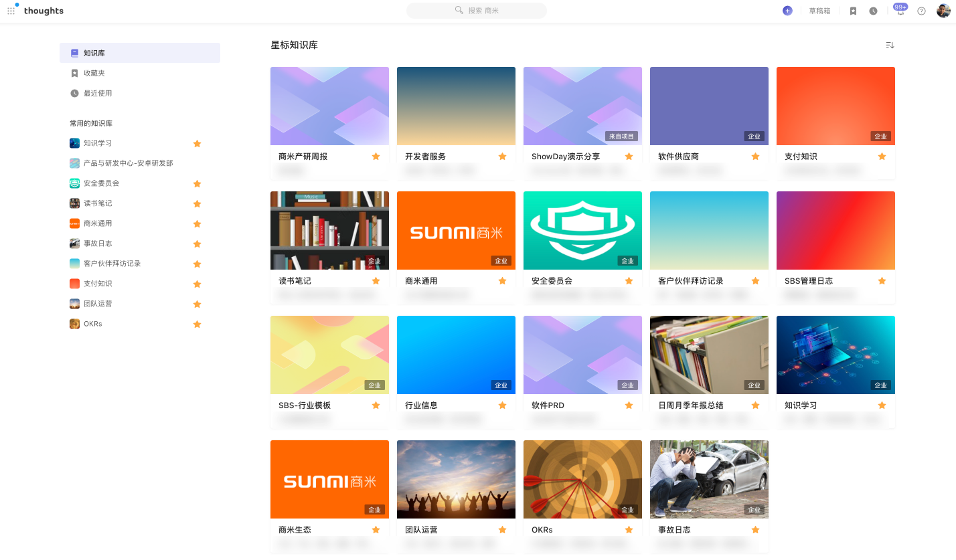Open 客户伙伴拜访记录 cover thumbnail

coord(709,230)
